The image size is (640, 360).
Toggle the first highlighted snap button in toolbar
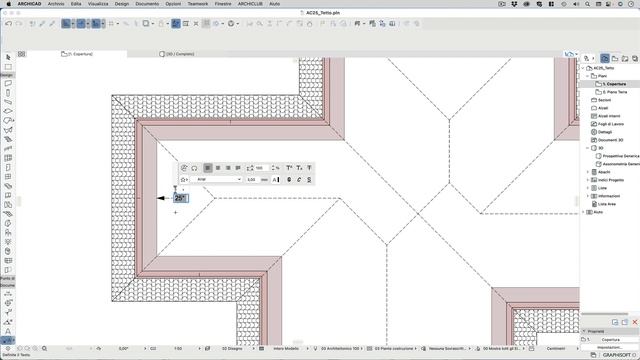tap(66, 24)
